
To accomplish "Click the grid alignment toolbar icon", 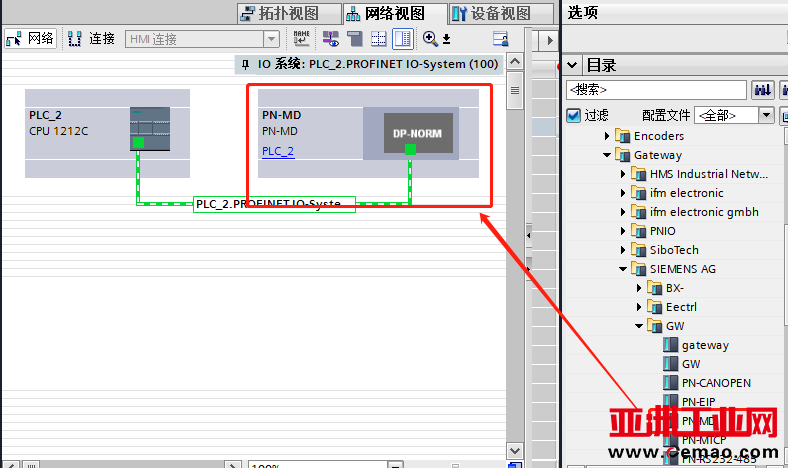I will click(x=378, y=39).
